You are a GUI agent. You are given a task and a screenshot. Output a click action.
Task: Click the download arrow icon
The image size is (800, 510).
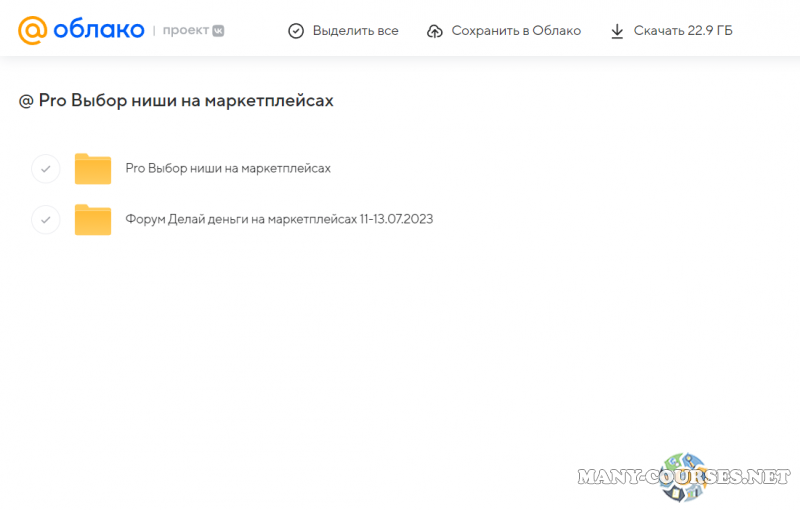click(x=617, y=31)
